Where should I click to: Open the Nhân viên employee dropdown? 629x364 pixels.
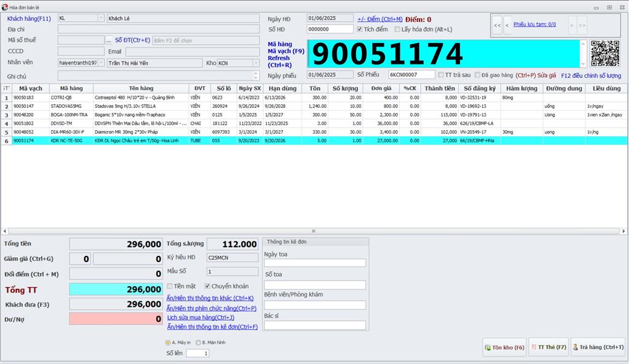pos(101,63)
